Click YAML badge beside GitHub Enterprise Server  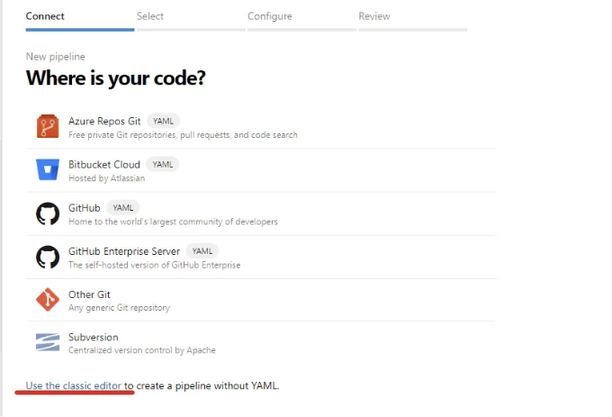click(202, 251)
